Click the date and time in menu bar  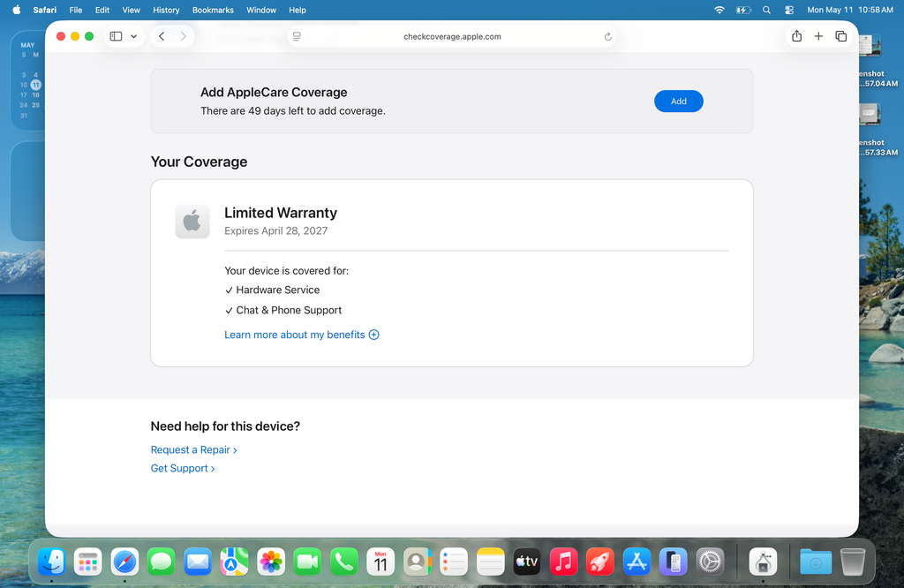pos(850,10)
